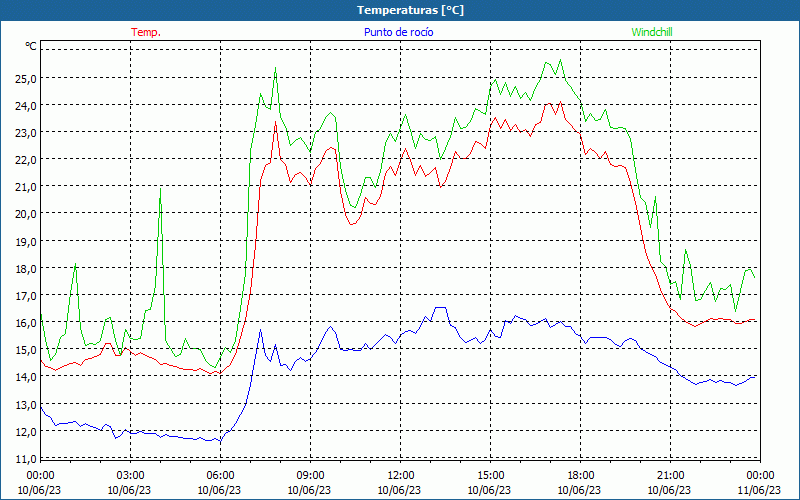Click the 03:00 time label
Image resolution: width=800 pixels, height=500 pixels.
130,475
